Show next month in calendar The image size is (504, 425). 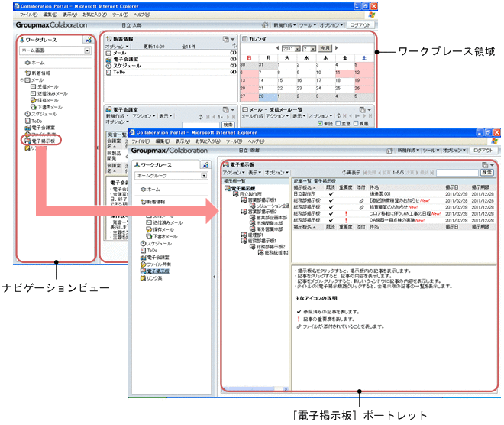point(337,48)
